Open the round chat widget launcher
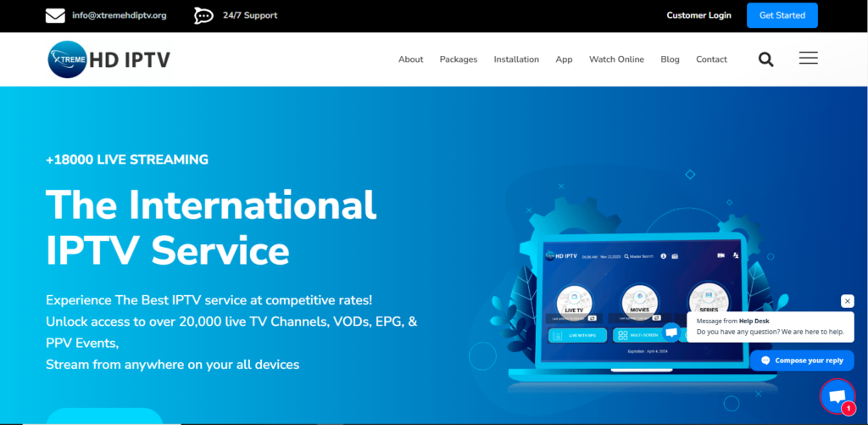Screen dimensions: 868x425 tap(837, 395)
